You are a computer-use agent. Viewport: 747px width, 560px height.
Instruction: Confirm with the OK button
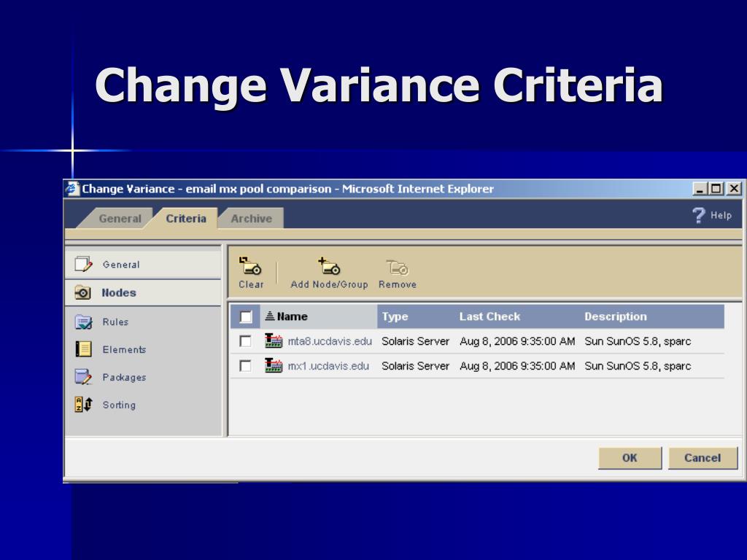(x=630, y=458)
